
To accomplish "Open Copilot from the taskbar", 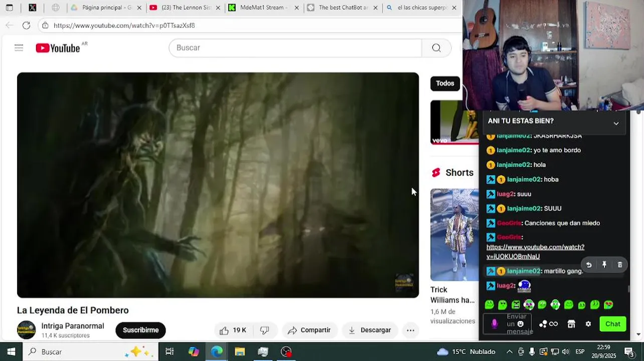I will (x=194, y=351).
